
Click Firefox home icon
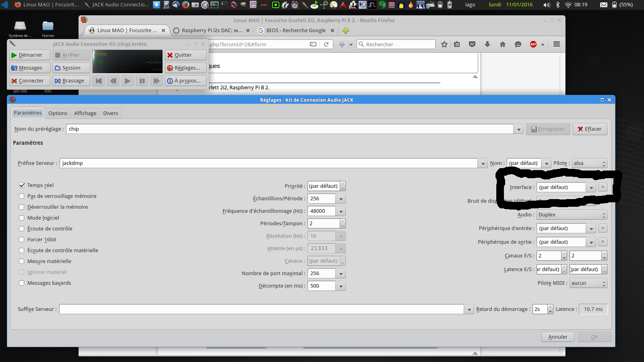[x=503, y=44]
